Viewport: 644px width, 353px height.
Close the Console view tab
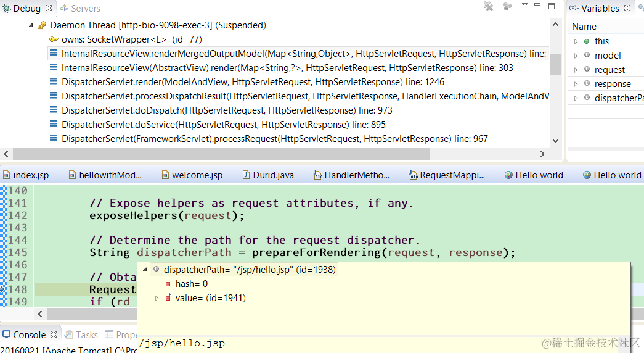(x=54, y=334)
